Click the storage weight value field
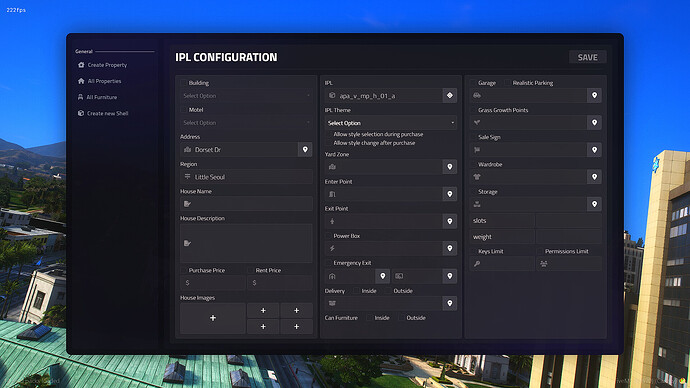 (x=569, y=237)
